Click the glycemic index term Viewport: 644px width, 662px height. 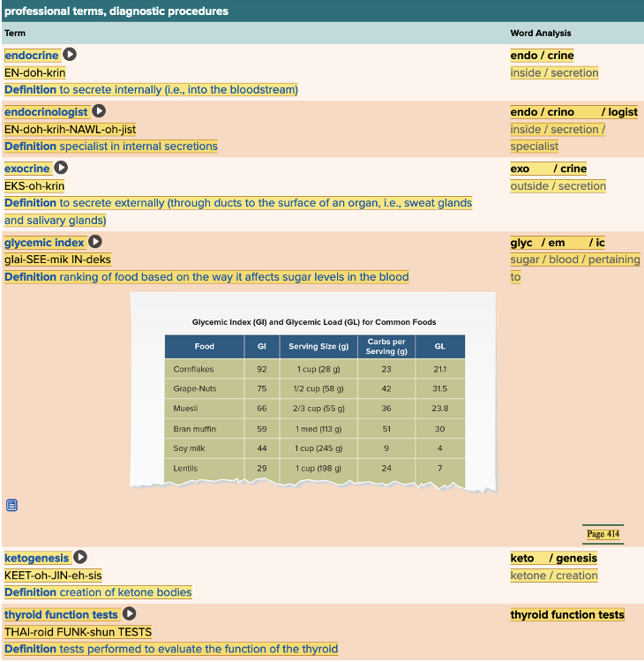click(44, 242)
